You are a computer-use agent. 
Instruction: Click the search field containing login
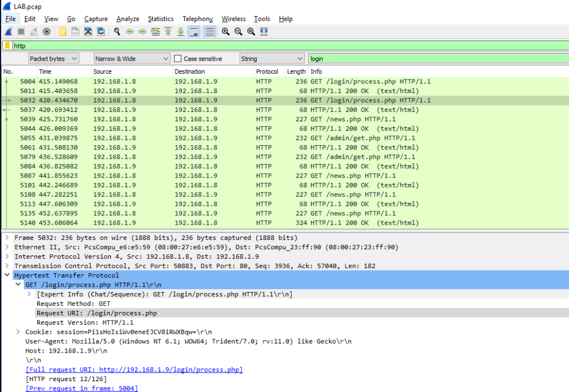pos(435,59)
